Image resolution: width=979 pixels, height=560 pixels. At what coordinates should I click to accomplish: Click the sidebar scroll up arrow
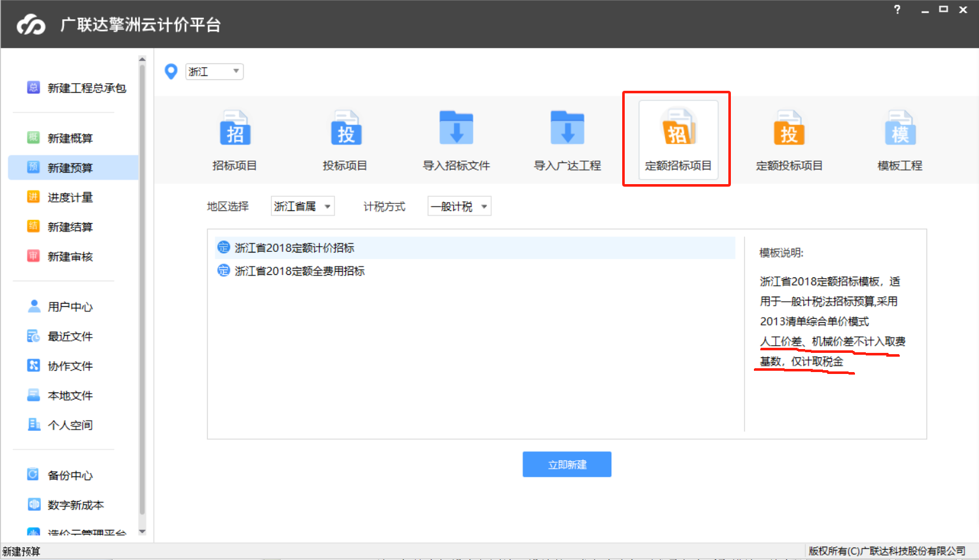tap(142, 59)
